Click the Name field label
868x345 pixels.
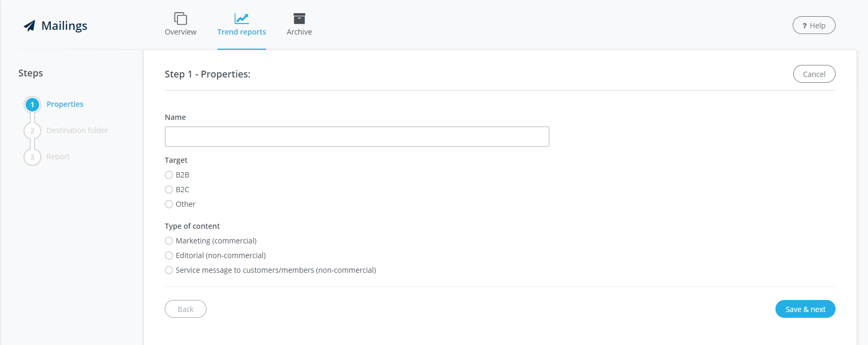175,117
